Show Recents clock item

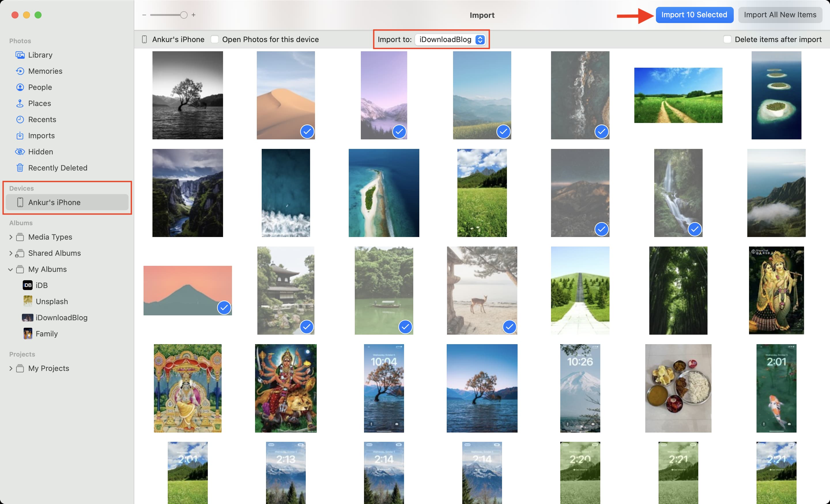point(20,120)
